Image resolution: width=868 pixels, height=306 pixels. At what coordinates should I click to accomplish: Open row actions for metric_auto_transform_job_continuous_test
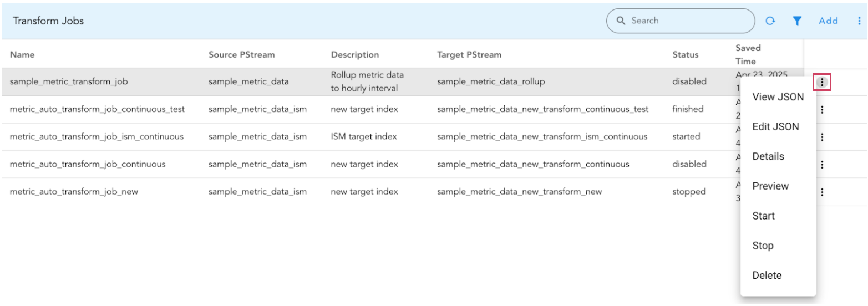click(x=822, y=110)
